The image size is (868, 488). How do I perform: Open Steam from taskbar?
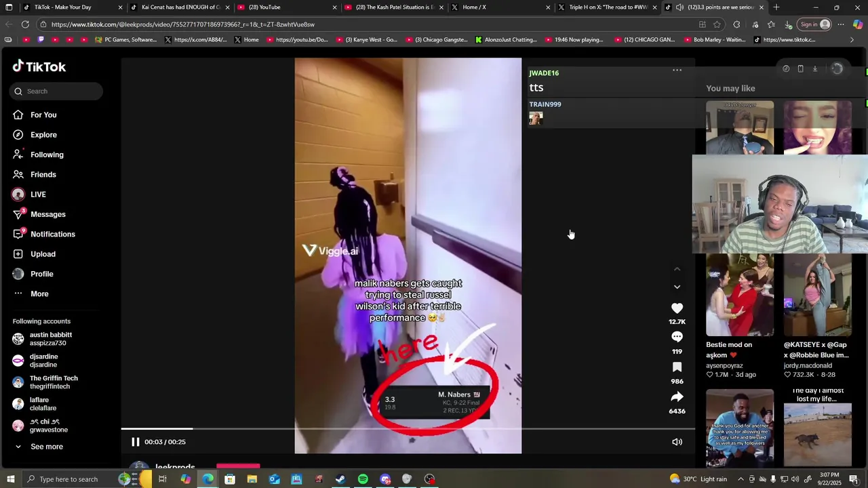click(x=340, y=479)
